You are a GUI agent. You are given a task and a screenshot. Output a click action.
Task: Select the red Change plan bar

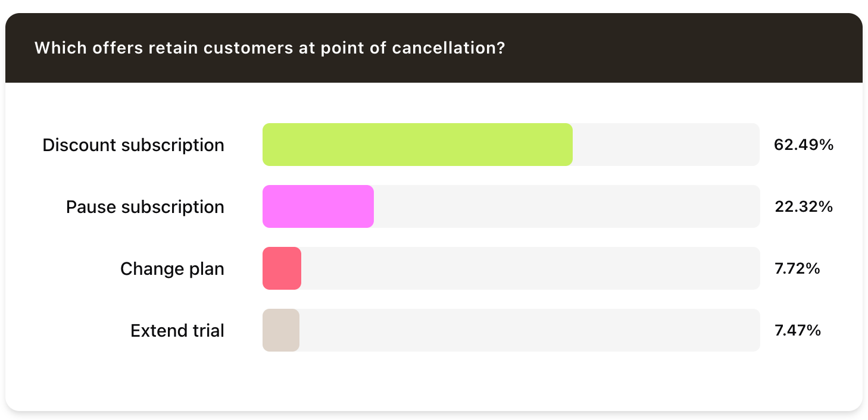tap(282, 268)
